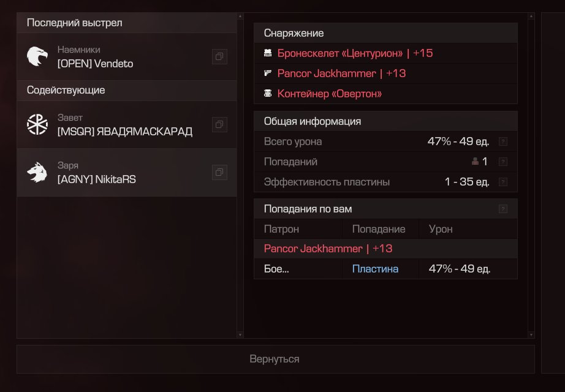The height and width of the screenshot is (392, 565).
Task: Copy the name of [AGNY] NikitaRS
Action: click(x=219, y=172)
